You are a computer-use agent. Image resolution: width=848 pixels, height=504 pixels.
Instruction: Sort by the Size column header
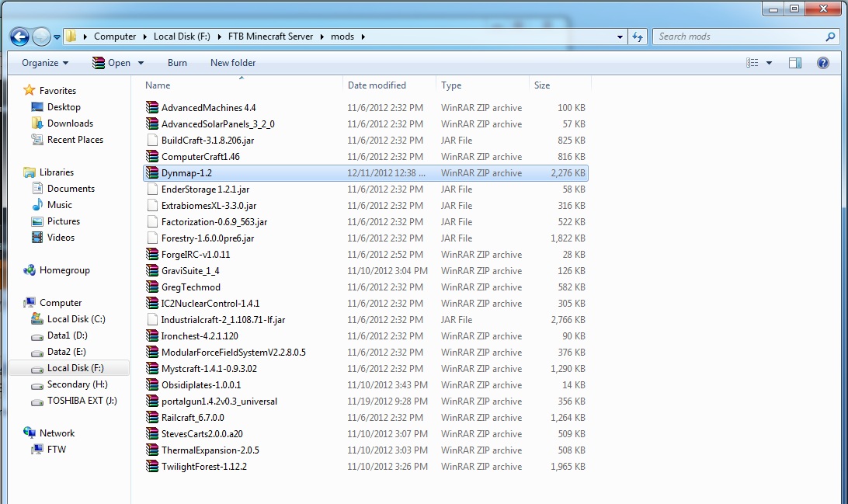[542, 85]
